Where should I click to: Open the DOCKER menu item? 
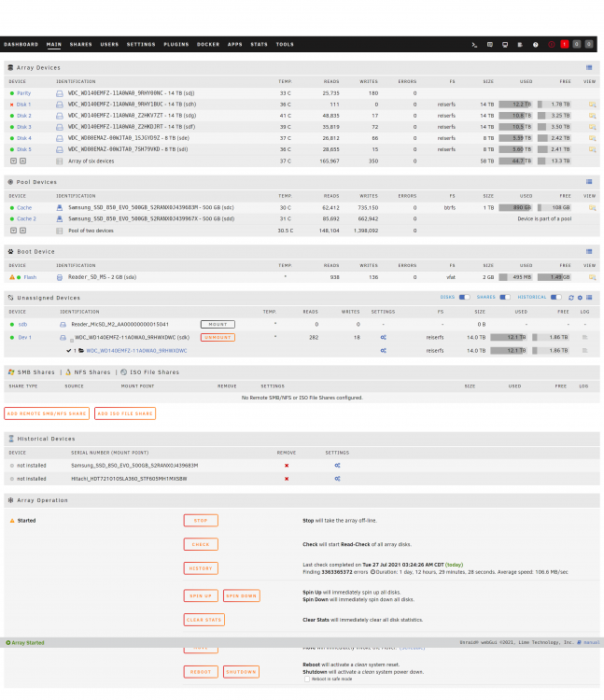(x=208, y=45)
